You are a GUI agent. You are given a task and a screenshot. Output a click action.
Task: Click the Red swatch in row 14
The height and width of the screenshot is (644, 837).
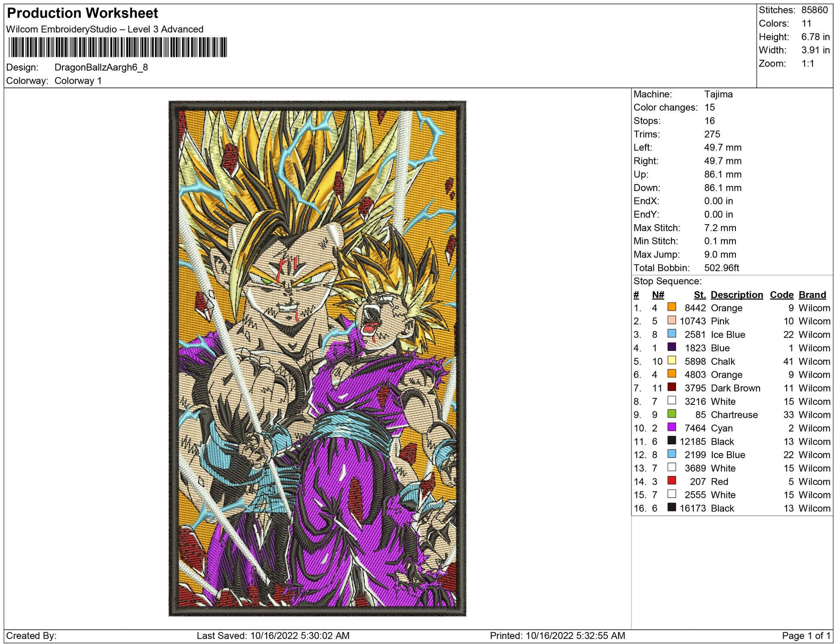coord(671,481)
